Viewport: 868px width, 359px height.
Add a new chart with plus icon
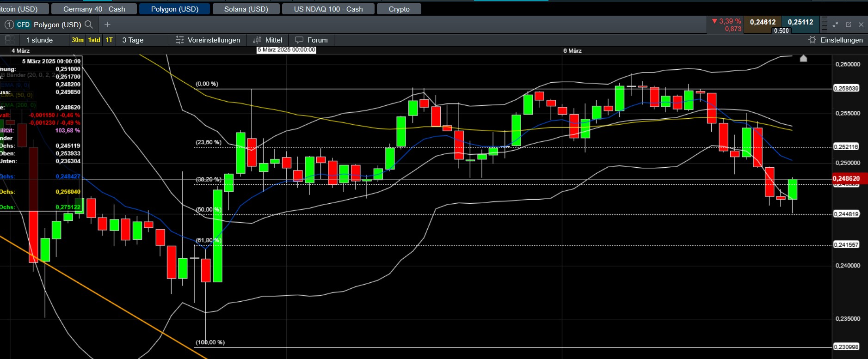(x=107, y=24)
